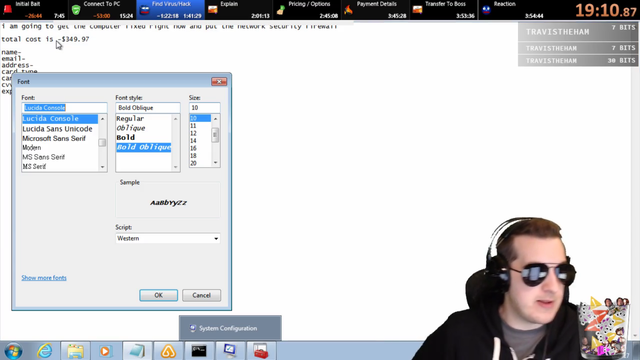Select font size 16
Screen dimensions: 640x360
pyautogui.click(x=200, y=148)
